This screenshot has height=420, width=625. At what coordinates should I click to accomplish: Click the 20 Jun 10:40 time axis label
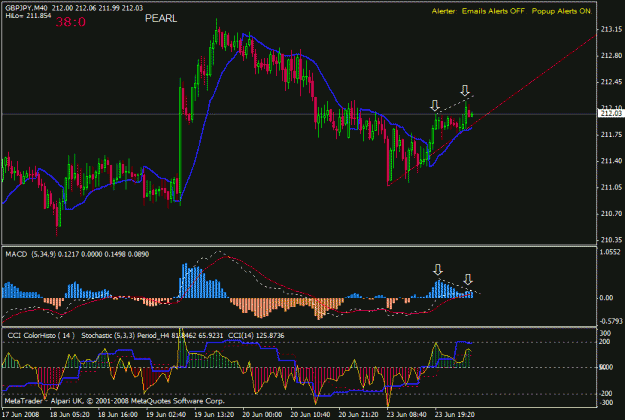310,414
